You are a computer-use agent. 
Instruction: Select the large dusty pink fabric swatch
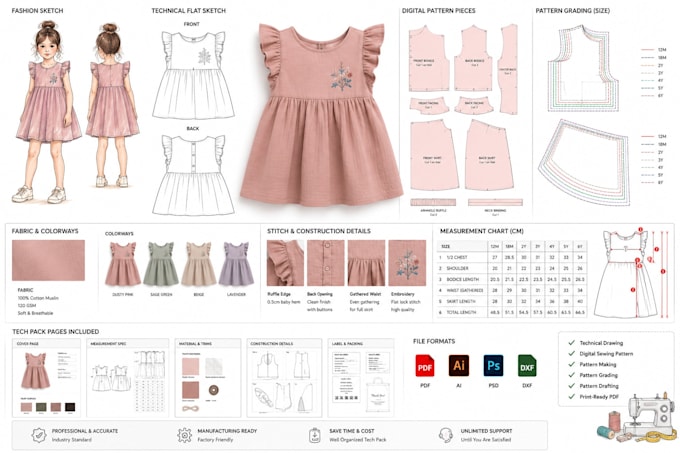pos(48,260)
